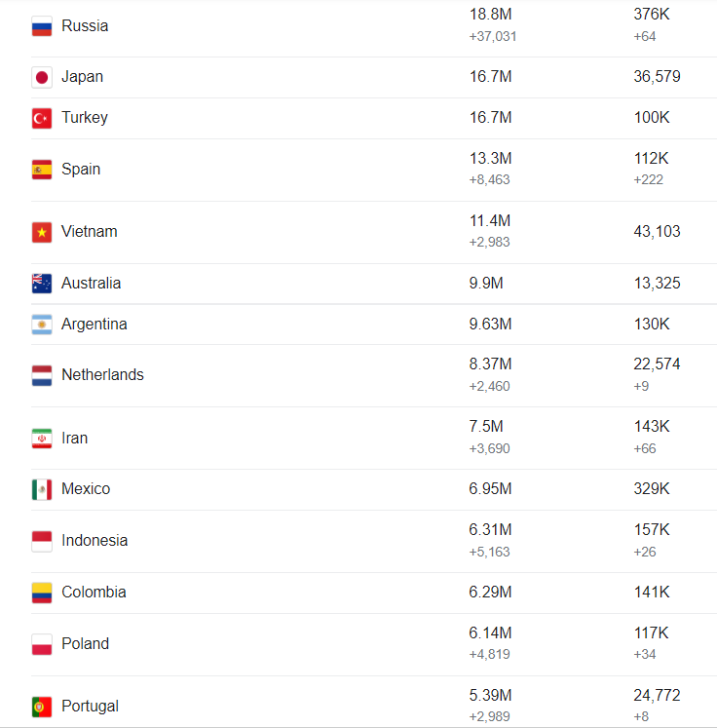Viewport: 717px width, 728px height.
Task: Click the Portugal flag icon
Action: 42,707
